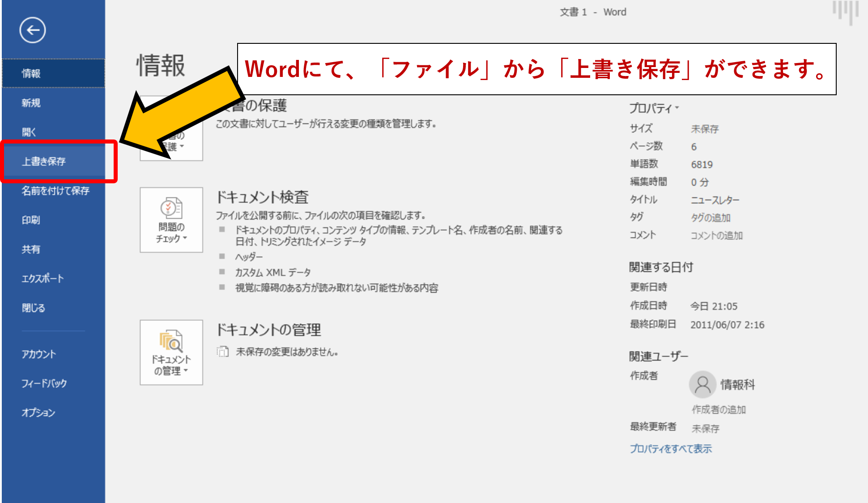The height and width of the screenshot is (503, 868).
Task: Open フィードバック in the sidebar
Action: coord(53,383)
